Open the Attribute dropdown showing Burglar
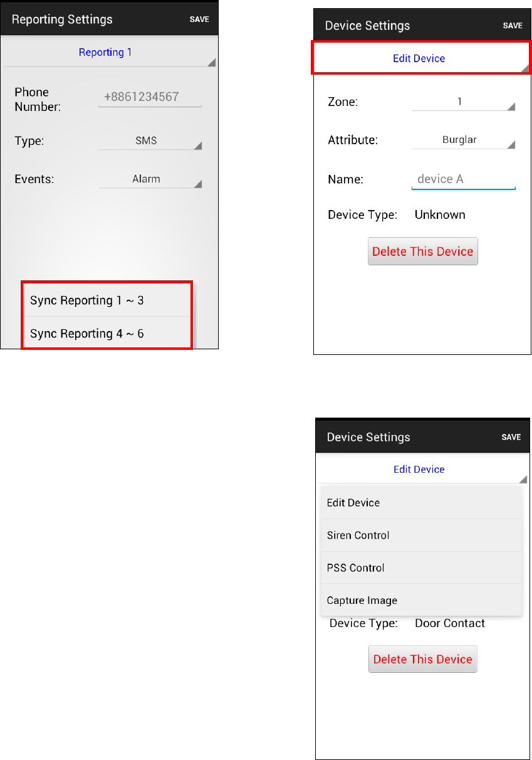This screenshot has height=760, width=532. tap(464, 140)
